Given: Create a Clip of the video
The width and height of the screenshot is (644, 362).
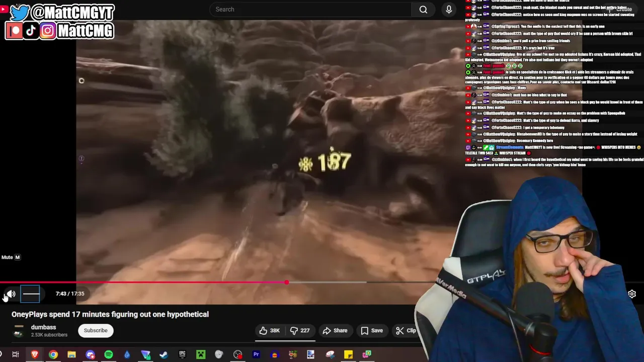Looking at the screenshot, I should click(406, 330).
